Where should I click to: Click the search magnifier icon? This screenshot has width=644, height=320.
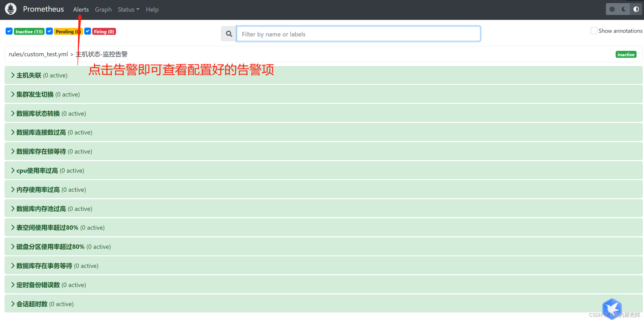click(228, 34)
